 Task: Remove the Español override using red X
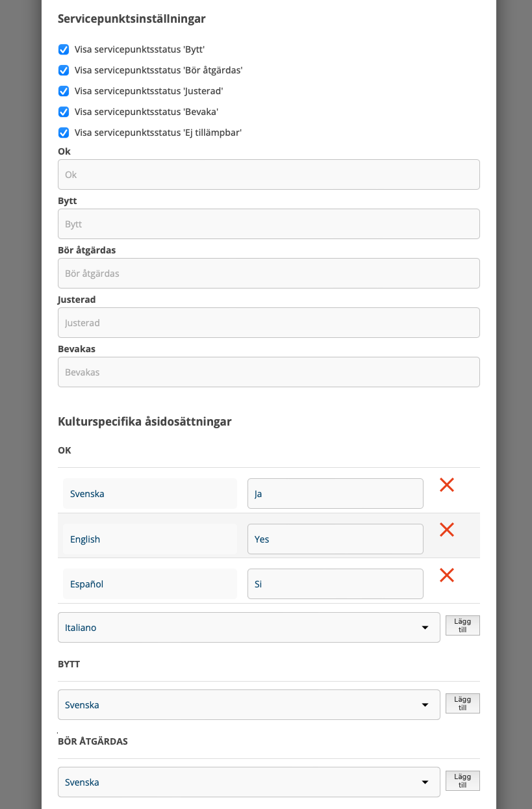coord(446,575)
